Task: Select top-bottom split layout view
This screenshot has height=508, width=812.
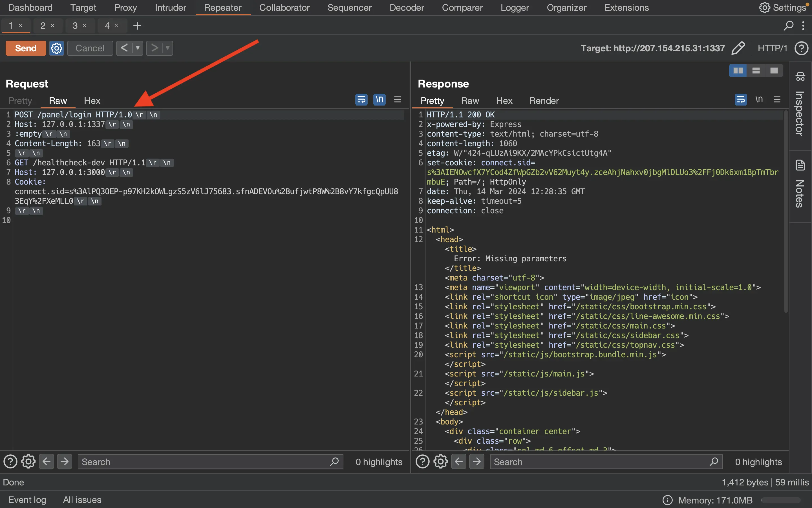Action: (x=756, y=71)
